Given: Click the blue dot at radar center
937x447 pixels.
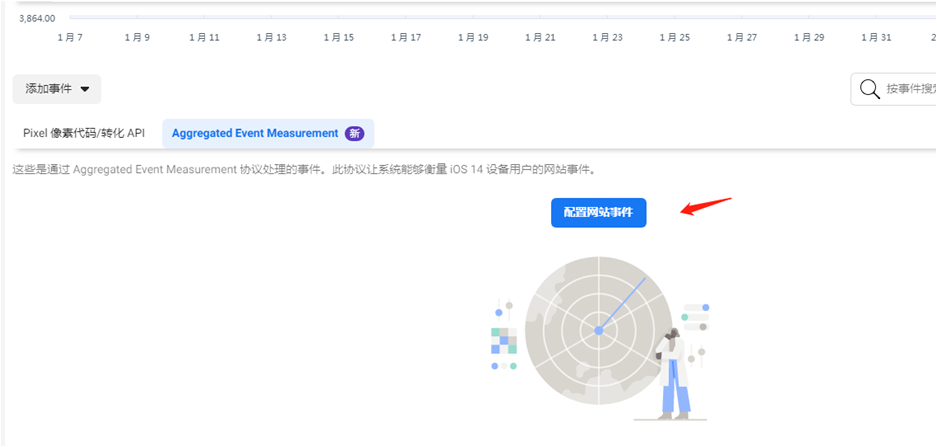Looking at the screenshot, I should [598, 330].
